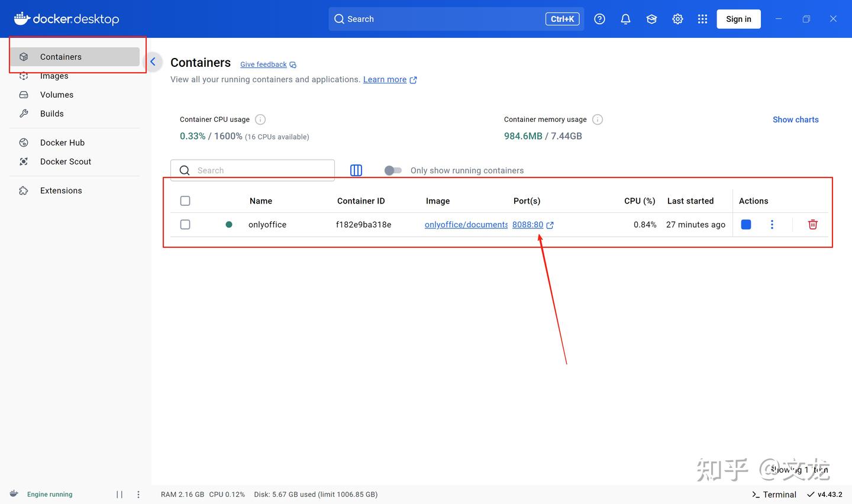Pause the Docker engine in the status bar
Screen dimensions: 852x504
click(120, 495)
